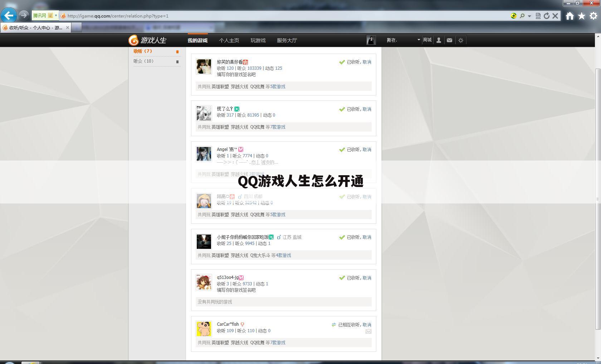
Task: Click 编写你的游戏签名吧 in the first card
Action: pyautogui.click(x=236, y=75)
